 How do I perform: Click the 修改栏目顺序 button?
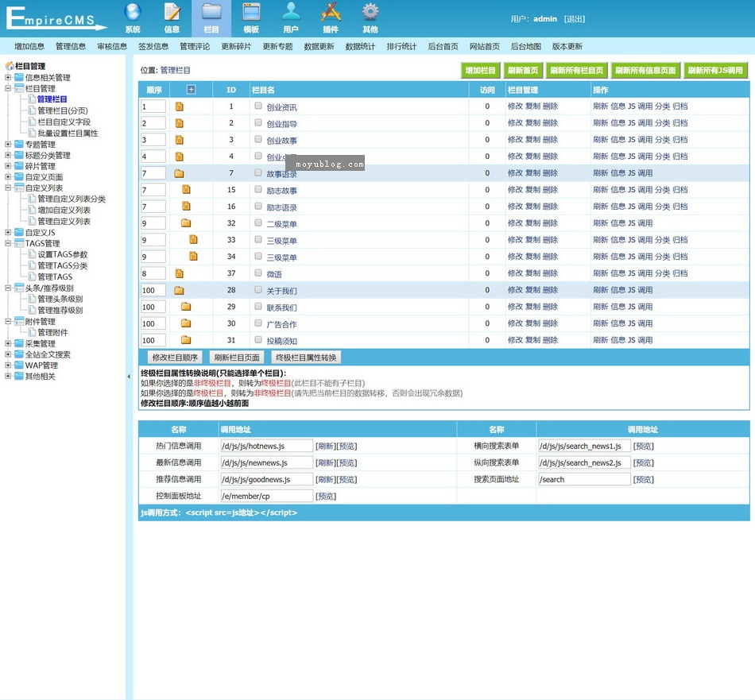[176, 358]
